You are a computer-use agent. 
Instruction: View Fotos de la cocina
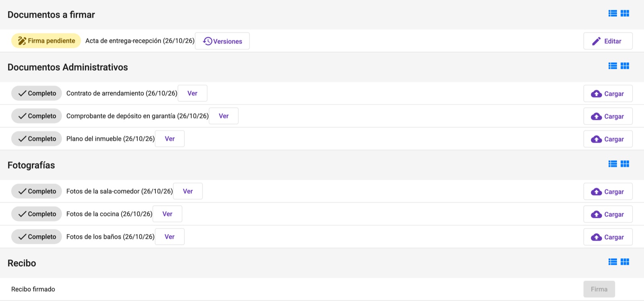pyautogui.click(x=167, y=214)
